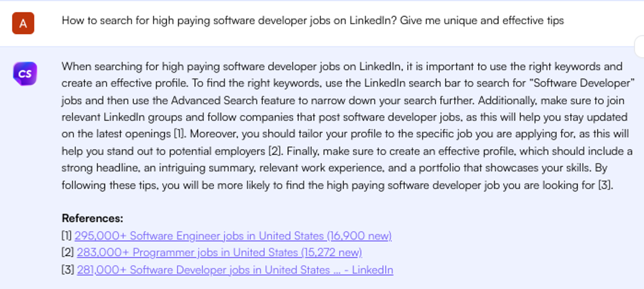This screenshot has height=289, width=644.
Task: Click the [2] marker in the references list
Action: [66, 253]
